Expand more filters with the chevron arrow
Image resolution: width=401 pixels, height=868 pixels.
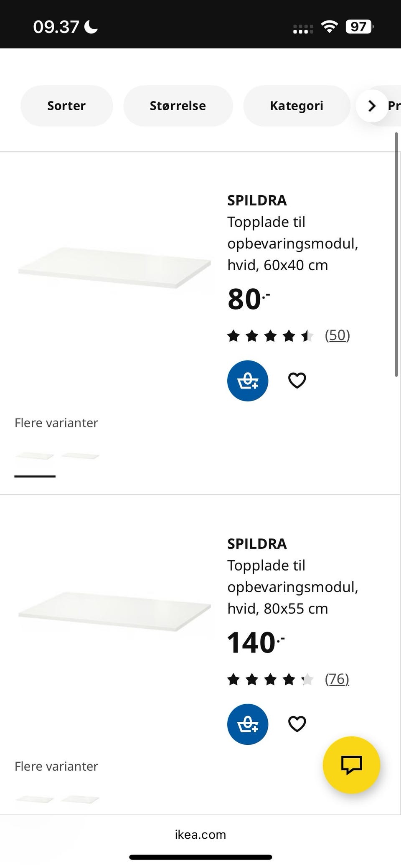(372, 106)
